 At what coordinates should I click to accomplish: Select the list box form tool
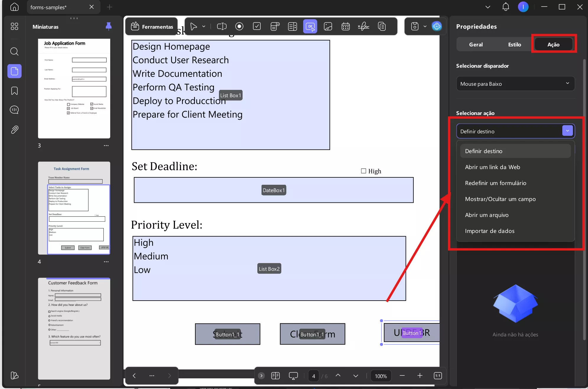tap(293, 27)
